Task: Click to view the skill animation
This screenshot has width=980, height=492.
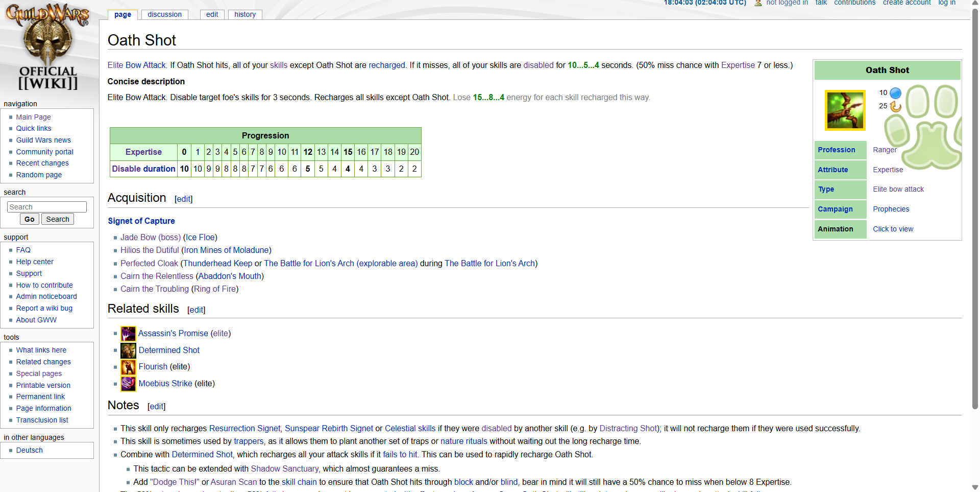Action: (893, 229)
